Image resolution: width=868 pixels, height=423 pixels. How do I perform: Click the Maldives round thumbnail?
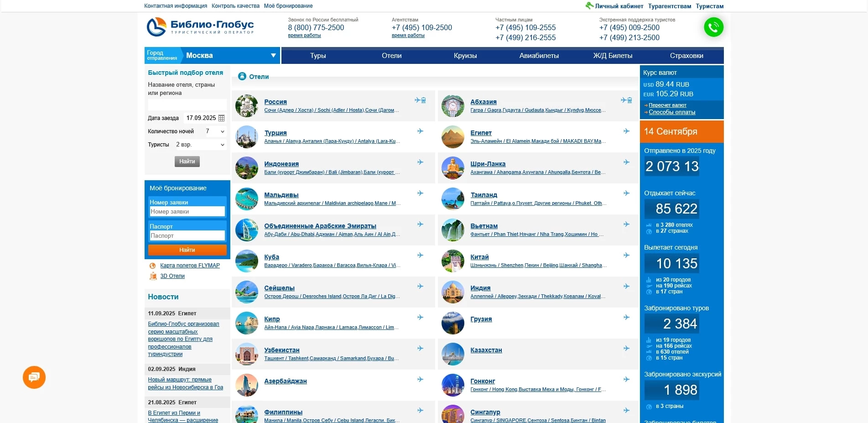(x=247, y=199)
